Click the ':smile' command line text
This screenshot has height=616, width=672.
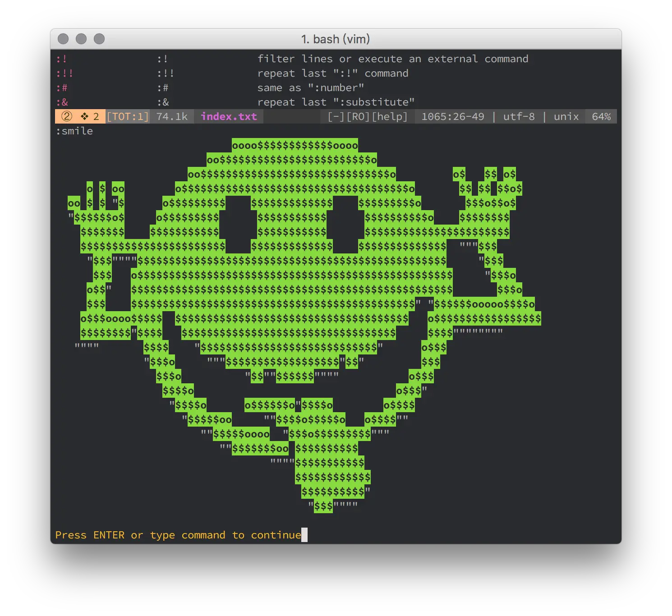tap(74, 131)
